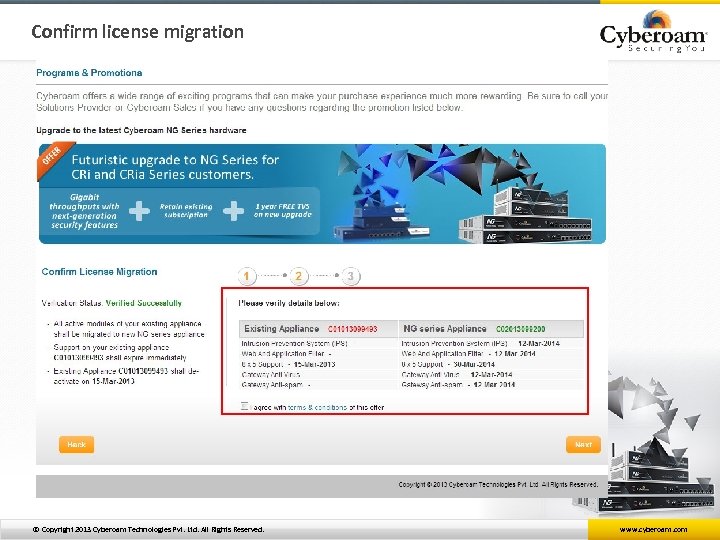Viewport: 720px width, 540px height.
Task: Select step 2 circle in the wizard
Action: (x=298, y=276)
